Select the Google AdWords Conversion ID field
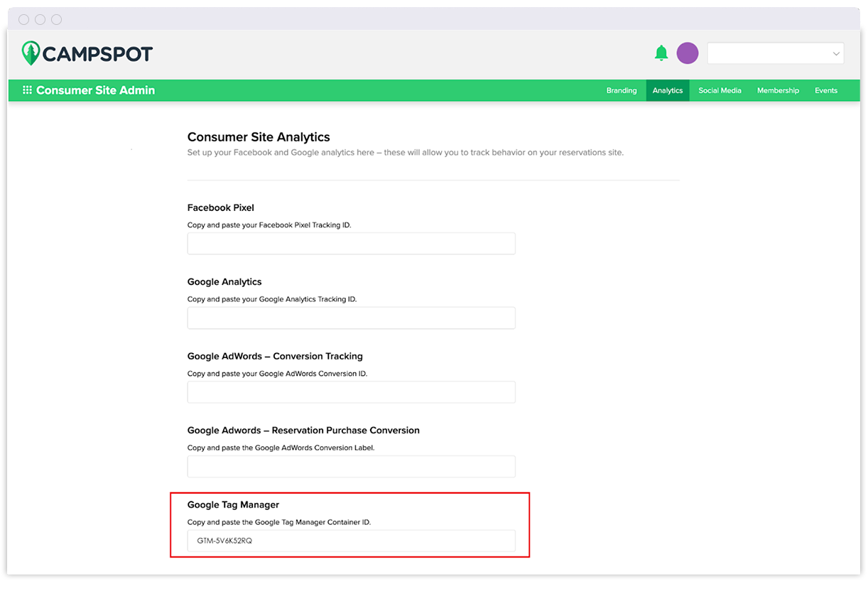 351,392
